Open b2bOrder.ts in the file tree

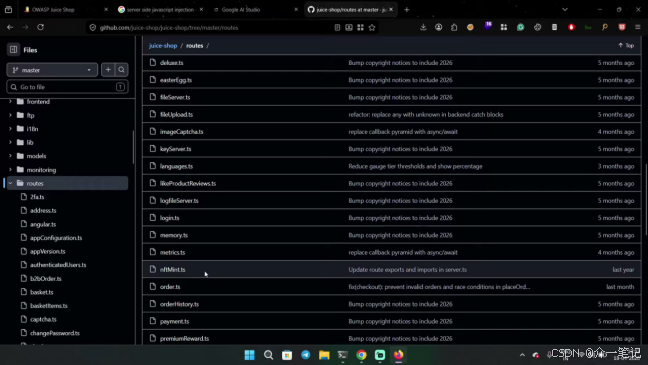coord(45,279)
